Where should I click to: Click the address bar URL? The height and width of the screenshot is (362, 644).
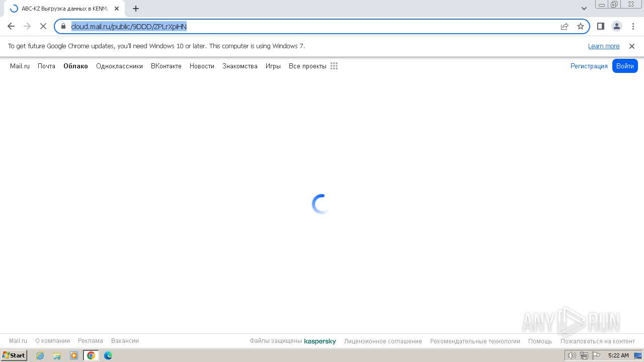(129, 26)
